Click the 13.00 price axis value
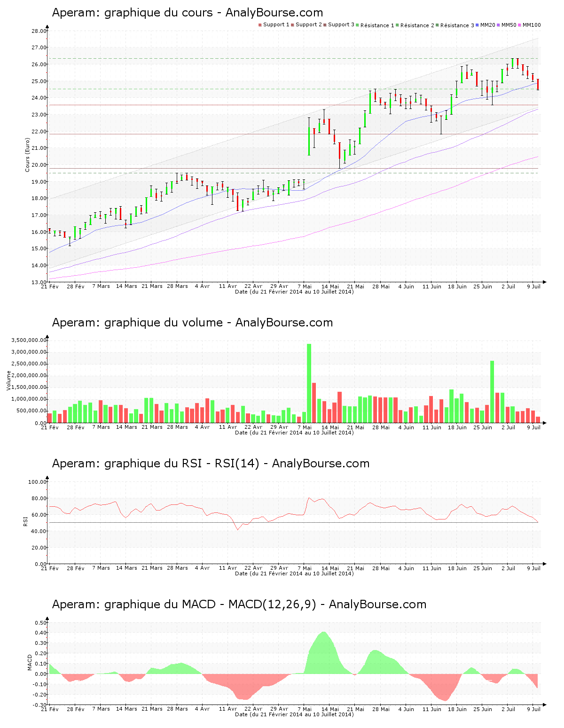The height and width of the screenshot is (728, 564). click(x=39, y=282)
